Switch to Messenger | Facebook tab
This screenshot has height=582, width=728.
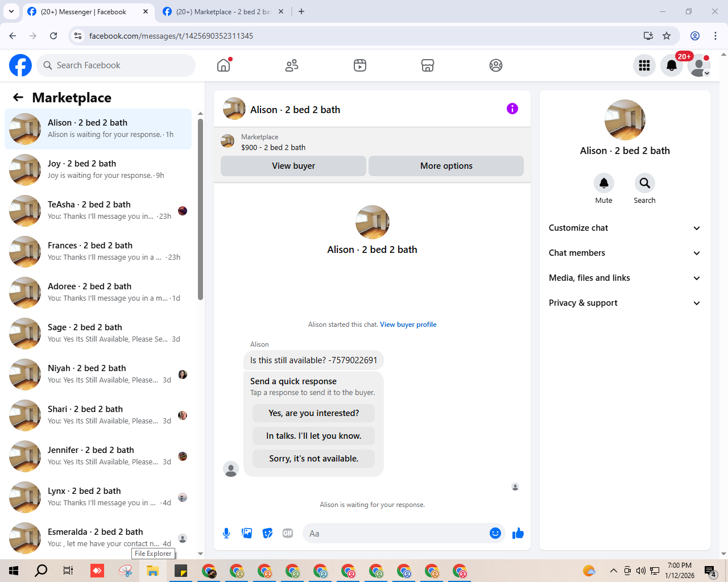[x=88, y=11]
